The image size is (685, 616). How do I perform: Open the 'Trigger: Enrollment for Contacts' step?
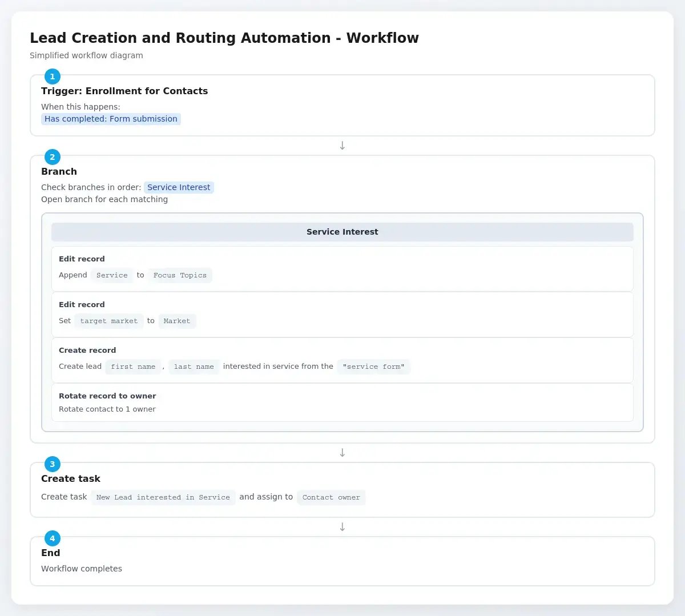tap(124, 91)
